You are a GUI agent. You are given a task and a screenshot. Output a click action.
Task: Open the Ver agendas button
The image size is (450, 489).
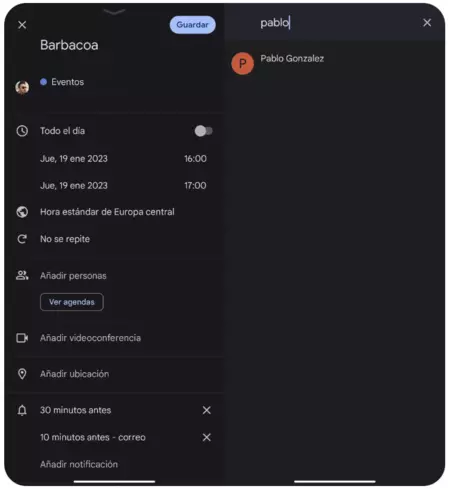72,302
